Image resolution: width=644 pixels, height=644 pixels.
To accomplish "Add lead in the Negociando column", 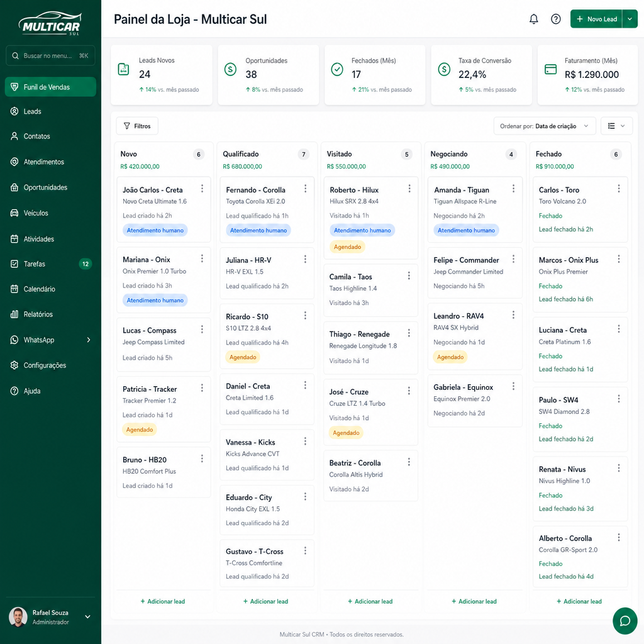I will tap(474, 601).
